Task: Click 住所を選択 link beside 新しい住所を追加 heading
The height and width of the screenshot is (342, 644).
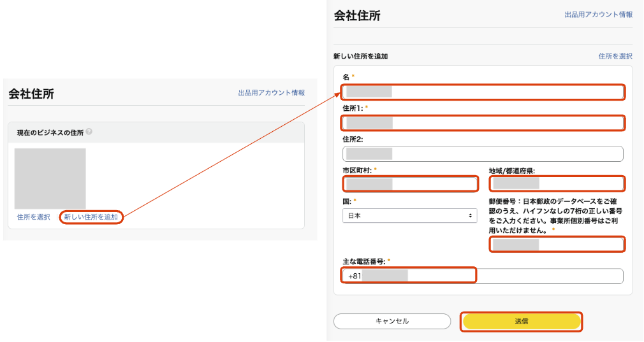Action: [615, 56]
